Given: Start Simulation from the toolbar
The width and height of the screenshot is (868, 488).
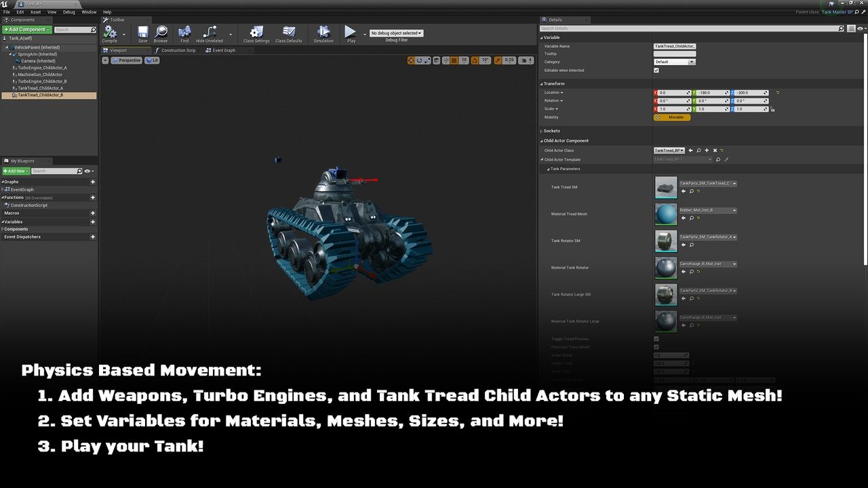Looking at the screenshot, I should pos(323,33).
